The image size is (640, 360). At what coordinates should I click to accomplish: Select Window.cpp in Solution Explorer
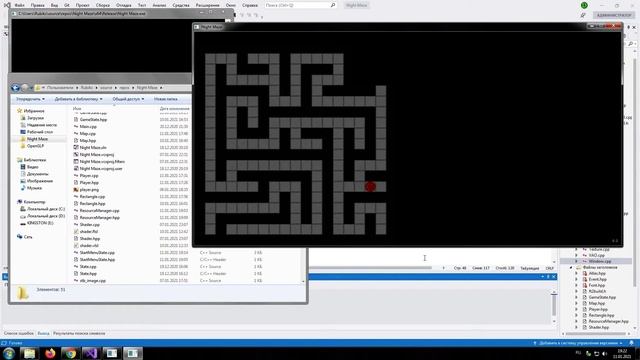coord(600,261)
